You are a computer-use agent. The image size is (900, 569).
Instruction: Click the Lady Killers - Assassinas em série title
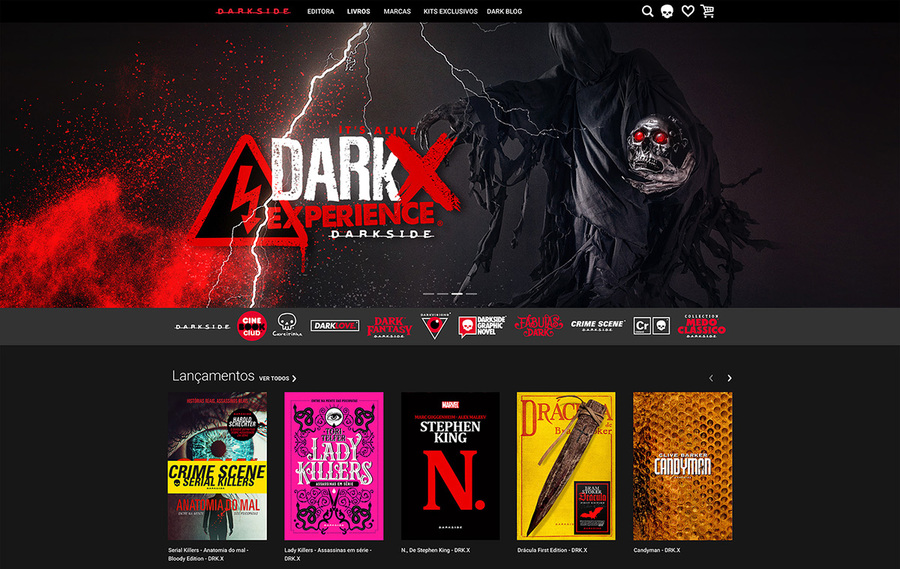[x=328, y=554]
